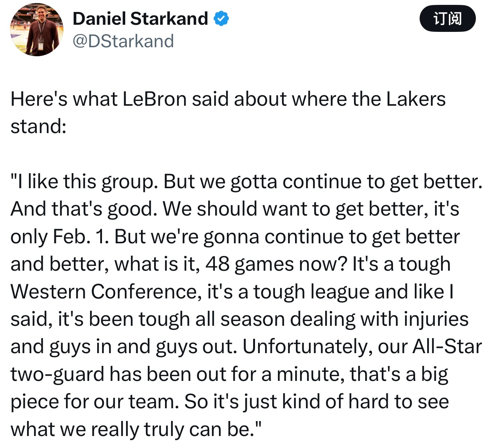Click the tweet's opening line about LeBron
Screen dimensions: 495x448
click(228, 99)
